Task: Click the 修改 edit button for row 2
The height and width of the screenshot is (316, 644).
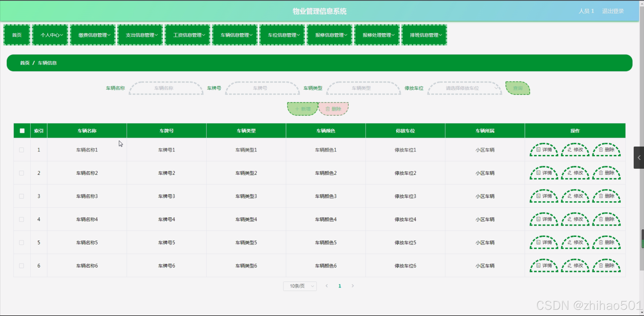Action: click(x=575, y=173)
